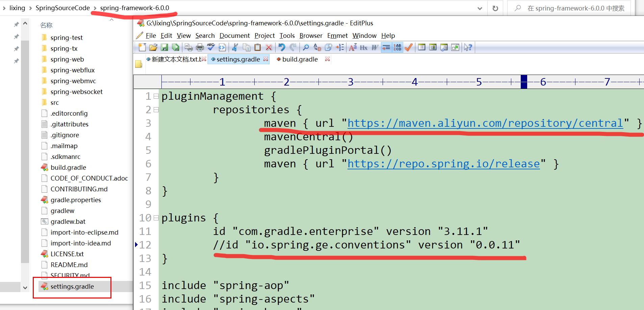The image size is (644, 310).
Task: Open the Explorer address history dropdown
Action: (x=480, y=8)
